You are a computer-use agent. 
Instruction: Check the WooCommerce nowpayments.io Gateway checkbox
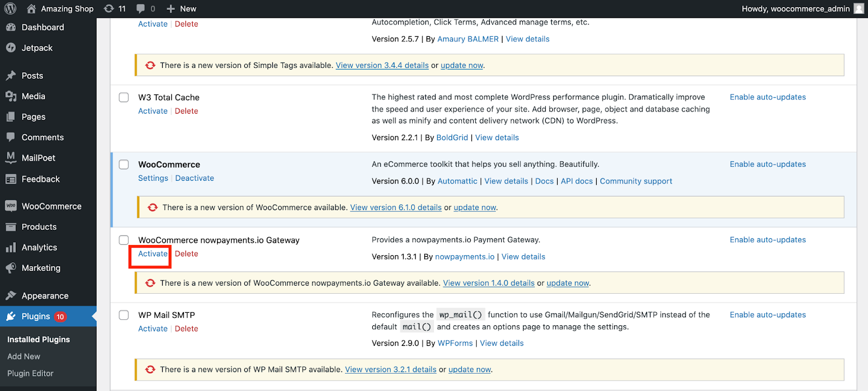coord(124,240)
